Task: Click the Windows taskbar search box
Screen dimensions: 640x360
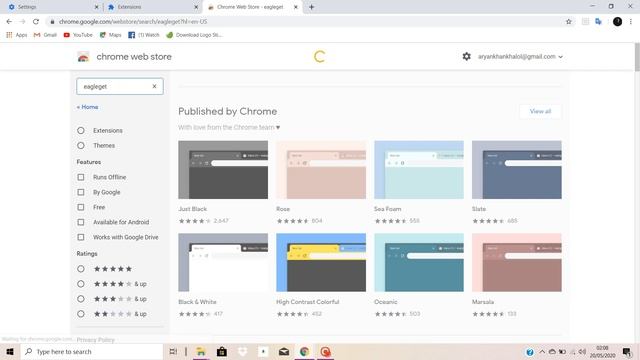Action: [92, 351]
